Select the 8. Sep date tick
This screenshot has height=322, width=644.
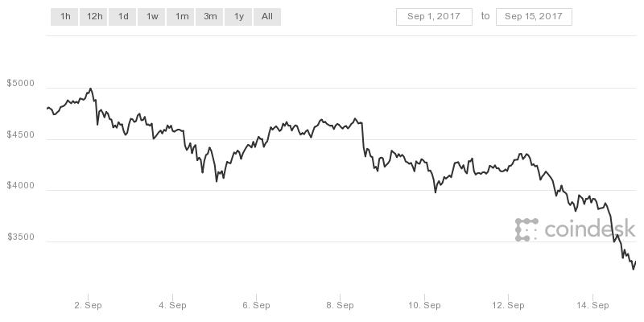coord(341,305)
